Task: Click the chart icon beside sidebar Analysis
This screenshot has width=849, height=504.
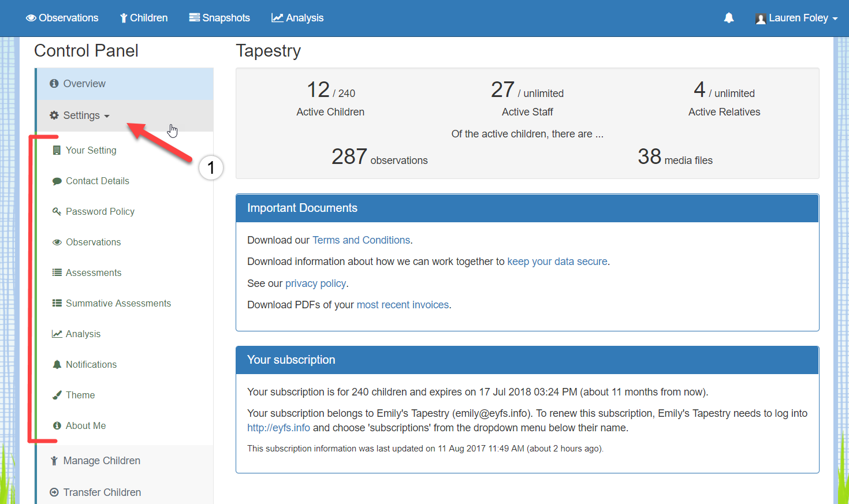Action: coord(57,334)
